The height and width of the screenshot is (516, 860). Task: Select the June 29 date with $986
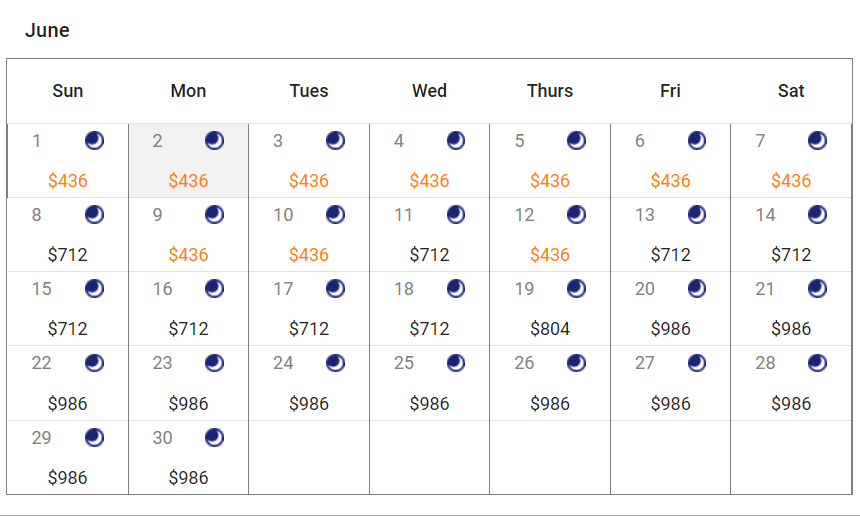(x=67, y=458)
